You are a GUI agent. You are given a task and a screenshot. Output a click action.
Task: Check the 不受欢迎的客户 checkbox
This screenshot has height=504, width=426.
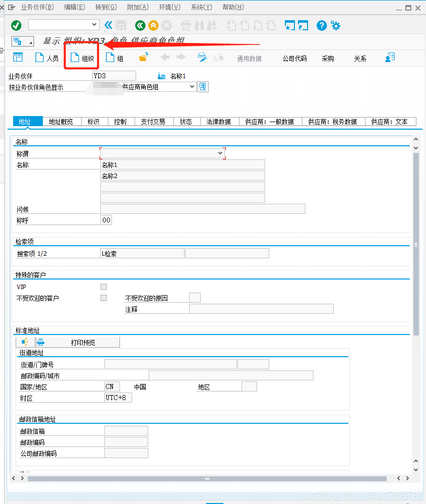[x=103, y=297]
